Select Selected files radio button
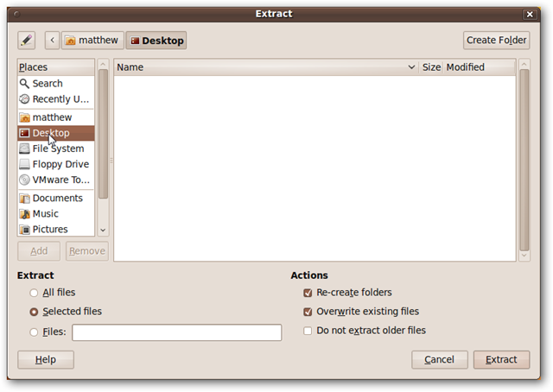Image resolution: width=553 pixels, height=392 pixels. pyautogui.click(x=34, y=312)
